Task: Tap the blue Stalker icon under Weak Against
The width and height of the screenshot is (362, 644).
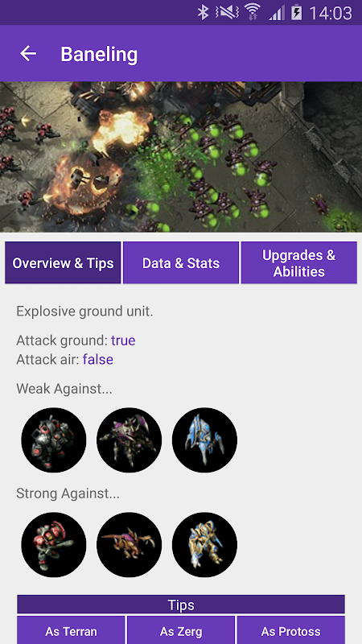Action: click(204, 440)
